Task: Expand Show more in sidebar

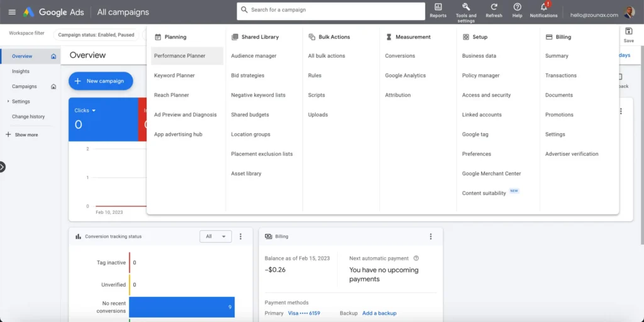Action: coord(22,135)
